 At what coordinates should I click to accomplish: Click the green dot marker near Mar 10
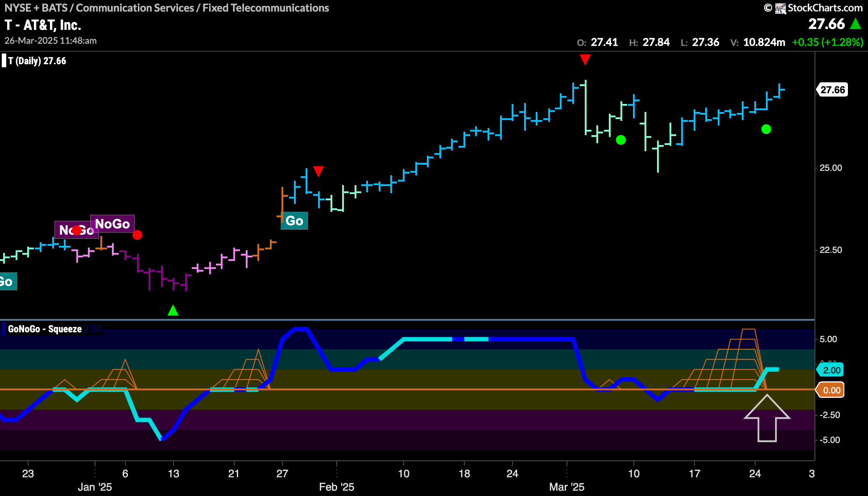621,140
